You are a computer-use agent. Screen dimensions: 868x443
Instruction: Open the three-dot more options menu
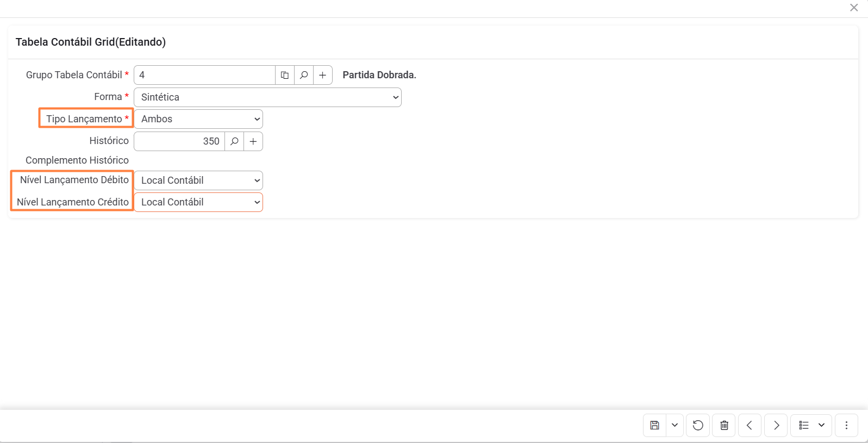click(x=846, y=425)
